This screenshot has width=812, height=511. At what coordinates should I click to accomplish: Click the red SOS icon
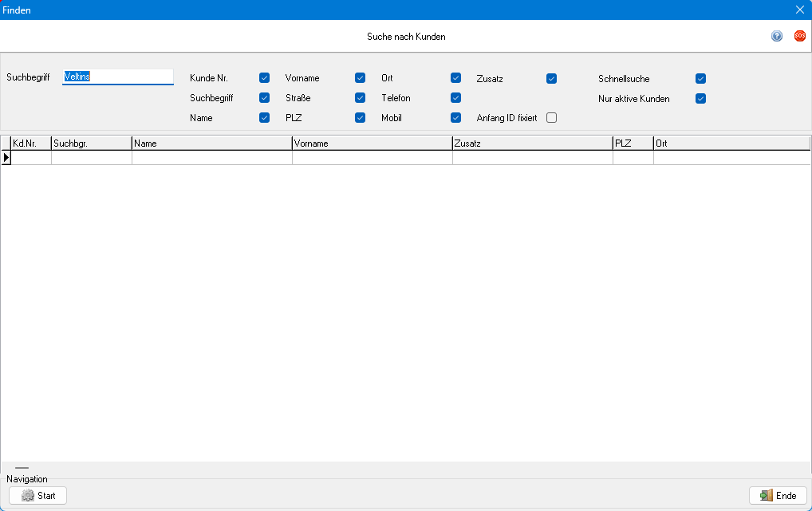799,36
